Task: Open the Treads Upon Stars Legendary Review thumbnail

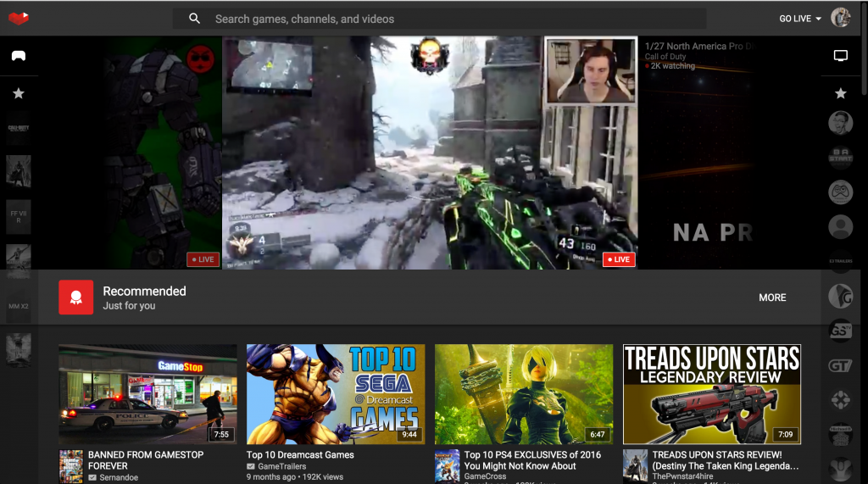Action: (x=712, y=394)
